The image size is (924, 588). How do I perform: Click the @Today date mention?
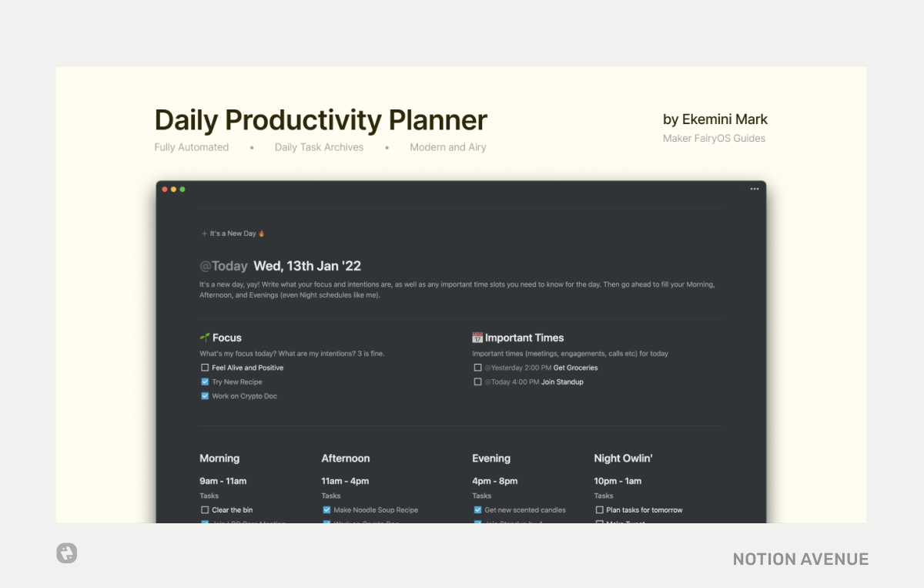224,265
